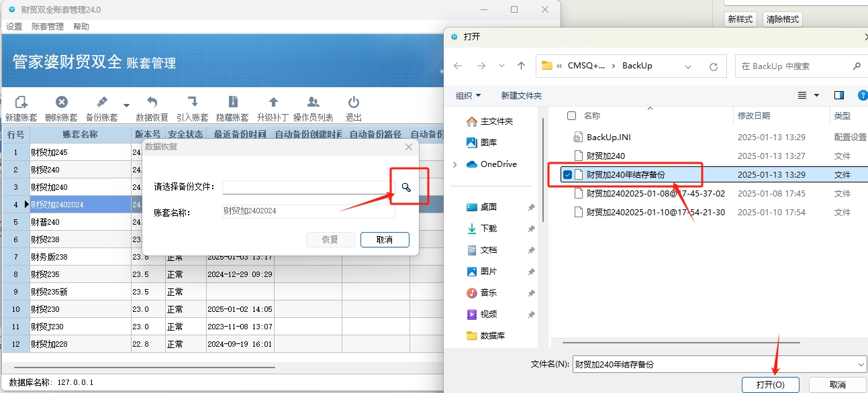This screenshot has height=393, width=868.
Task: Open 图库 in the navigation pane
Action: (x=481, y=142)
